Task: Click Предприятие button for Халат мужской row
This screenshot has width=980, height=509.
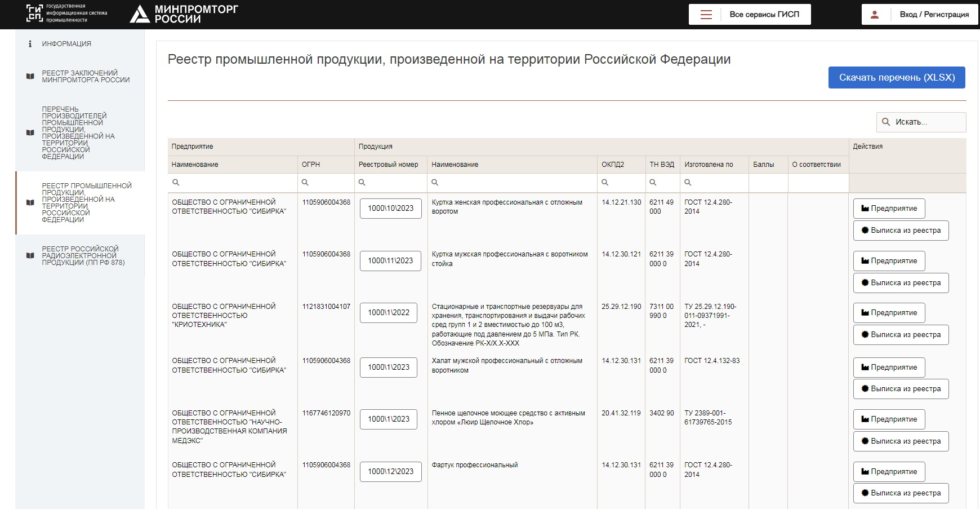Action: click(x=889, y=368)
